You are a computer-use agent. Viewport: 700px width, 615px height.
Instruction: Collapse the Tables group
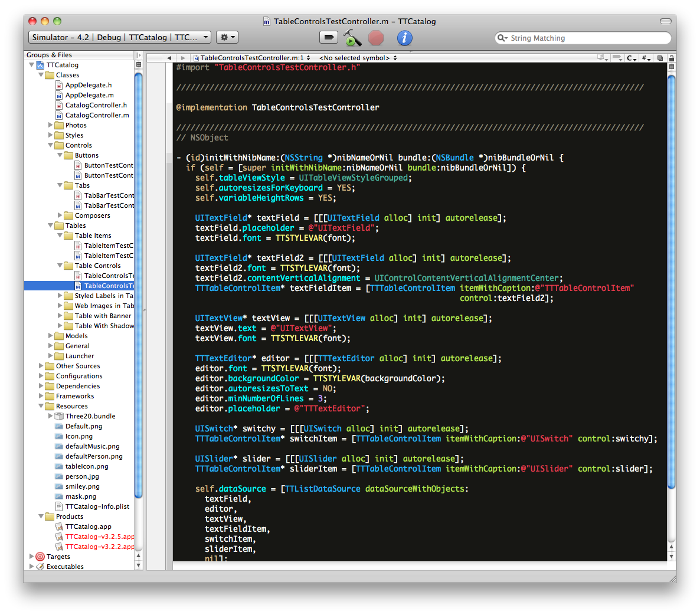tap(50, 225)
